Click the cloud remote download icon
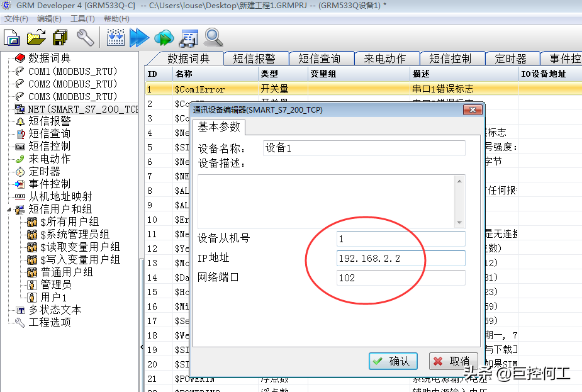Image resolution: width=582 pixels, height=392 pixels. (x=164, y=38)
